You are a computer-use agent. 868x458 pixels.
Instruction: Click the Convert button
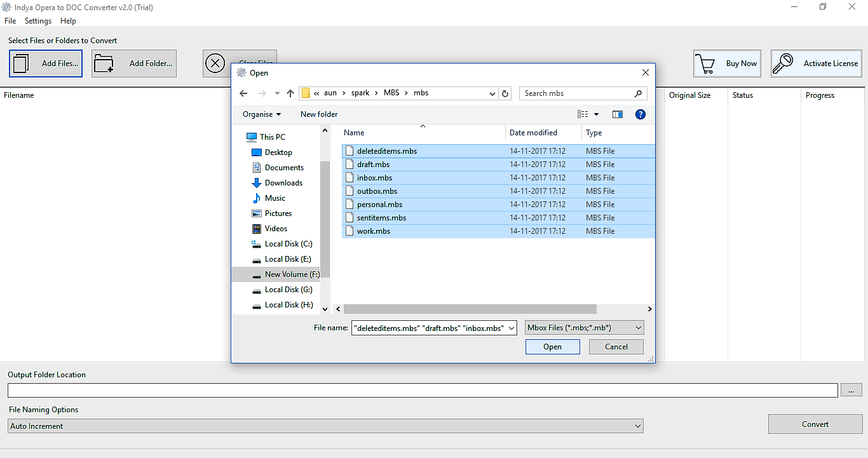coord(815,424)
